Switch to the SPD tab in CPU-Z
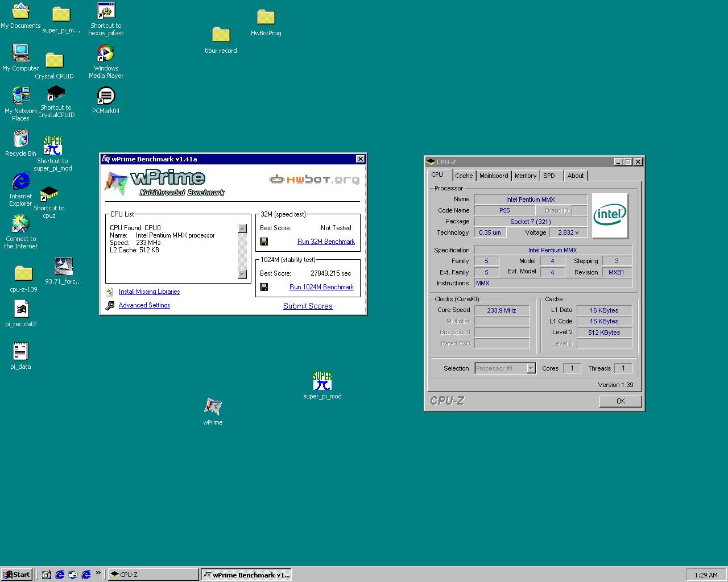This screenshot has height=582, width=728. click(549, 176)
